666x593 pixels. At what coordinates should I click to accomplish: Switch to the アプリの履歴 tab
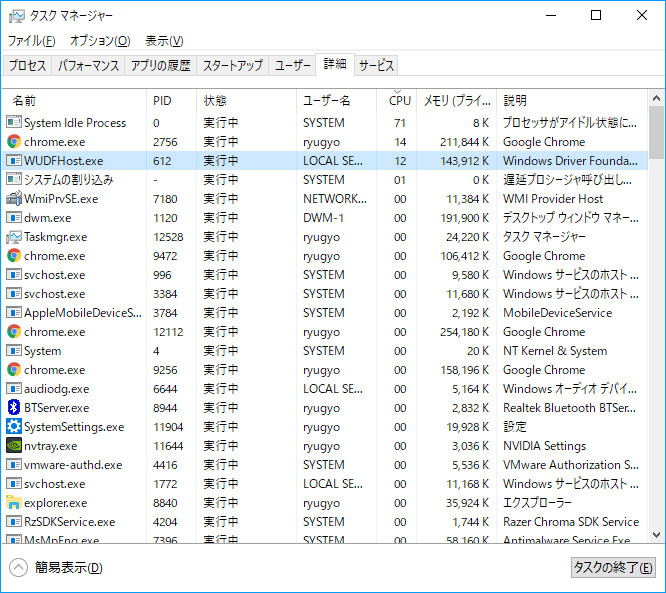(x=161, y=65)
